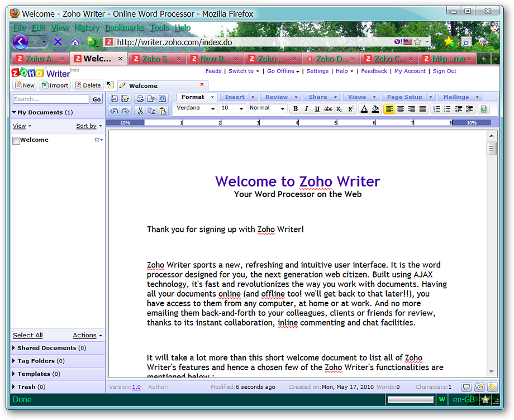This screenshot has height=420, width=514.
Task: Insert a numbered list
Action: (436, 109)
